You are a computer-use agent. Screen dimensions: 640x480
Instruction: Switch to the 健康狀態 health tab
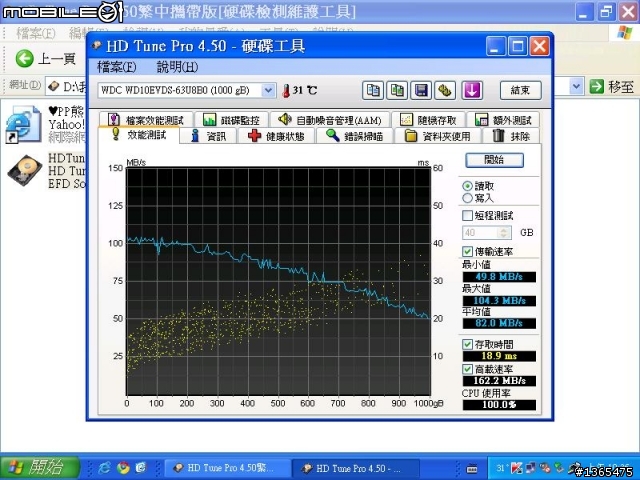tap(276, 136)
